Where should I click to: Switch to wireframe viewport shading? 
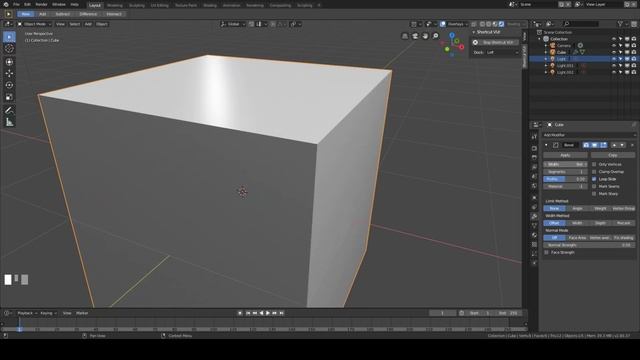482,24
